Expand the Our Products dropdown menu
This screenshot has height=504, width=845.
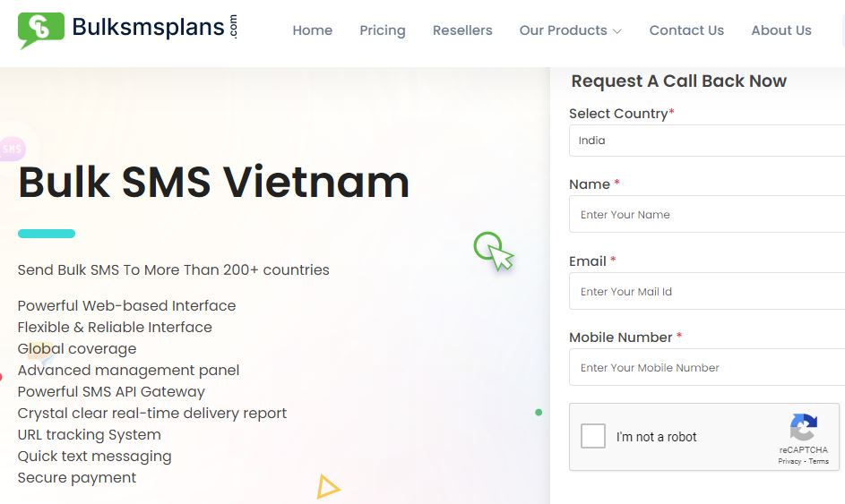click(x=570, y=30)
